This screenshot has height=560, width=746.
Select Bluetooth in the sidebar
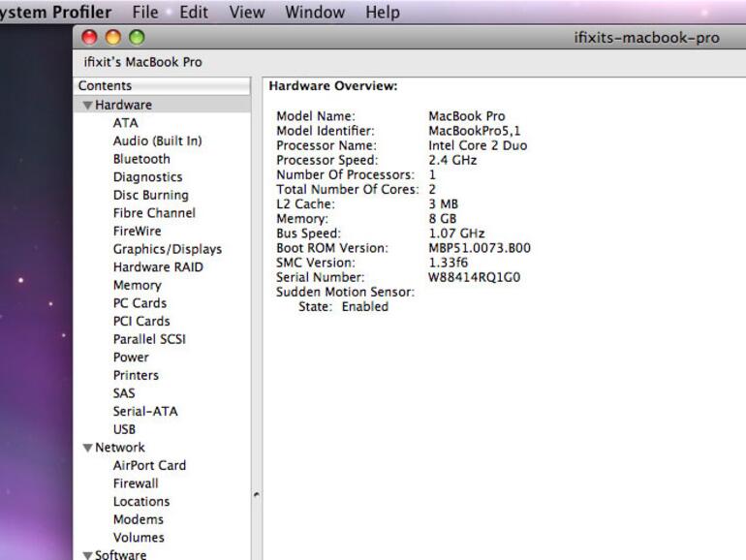[141, 160]
